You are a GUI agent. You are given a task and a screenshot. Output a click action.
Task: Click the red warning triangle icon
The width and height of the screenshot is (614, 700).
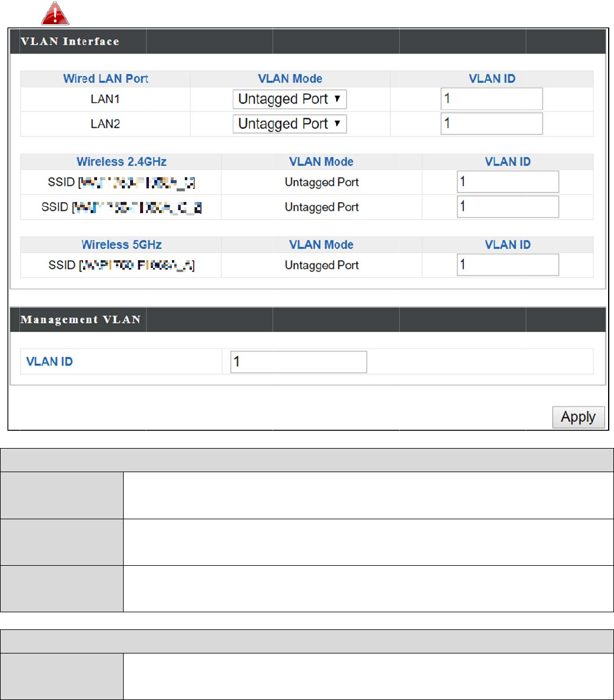click(55, 14)
